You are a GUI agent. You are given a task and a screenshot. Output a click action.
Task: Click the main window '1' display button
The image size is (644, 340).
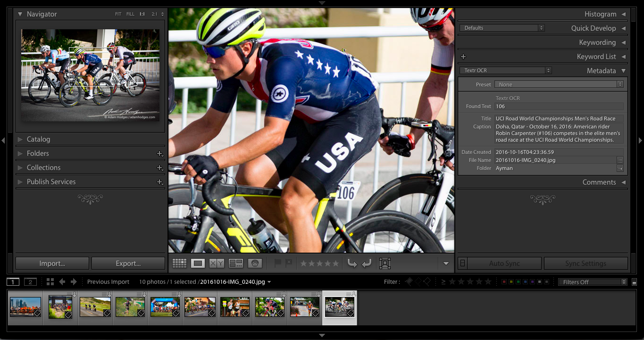click(x=13, y=282)
